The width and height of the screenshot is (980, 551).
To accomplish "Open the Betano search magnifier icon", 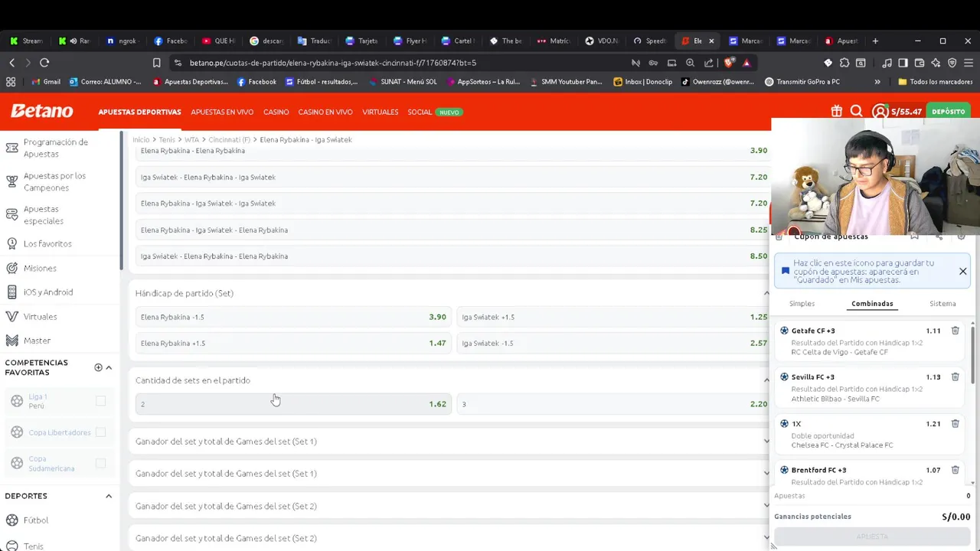I will point(857,112).
